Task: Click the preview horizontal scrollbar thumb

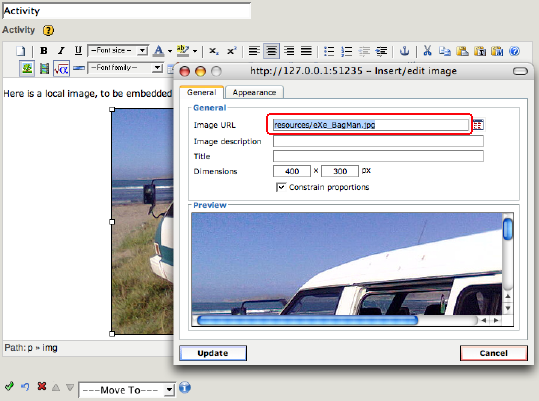Action: (308, 320)
